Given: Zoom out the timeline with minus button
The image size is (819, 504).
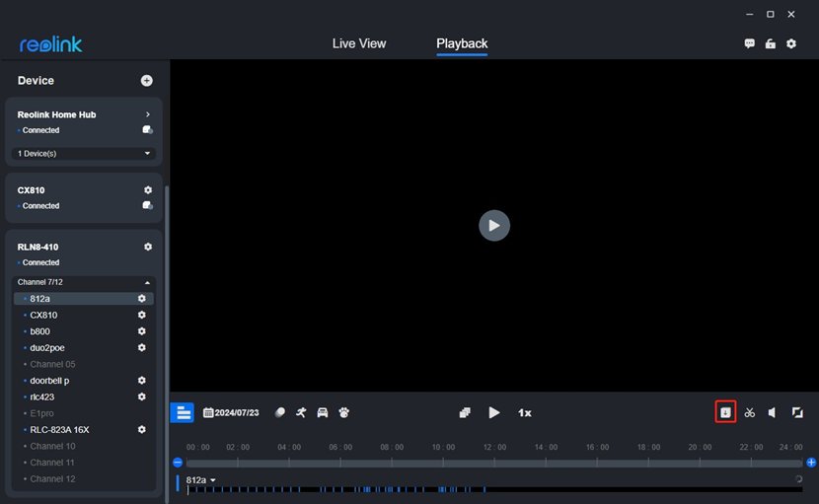Looking at the screenshot, I should tap(178, 463).
